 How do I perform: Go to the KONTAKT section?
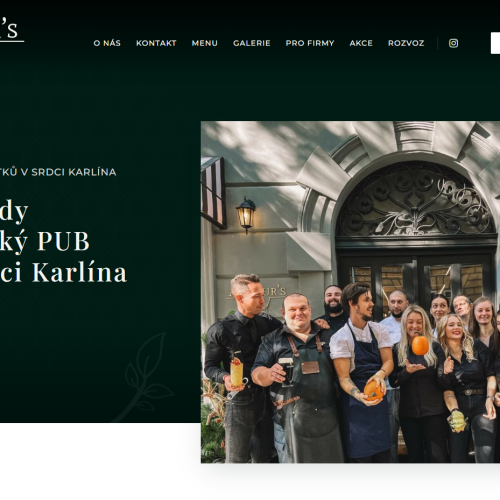pos(156,43)
